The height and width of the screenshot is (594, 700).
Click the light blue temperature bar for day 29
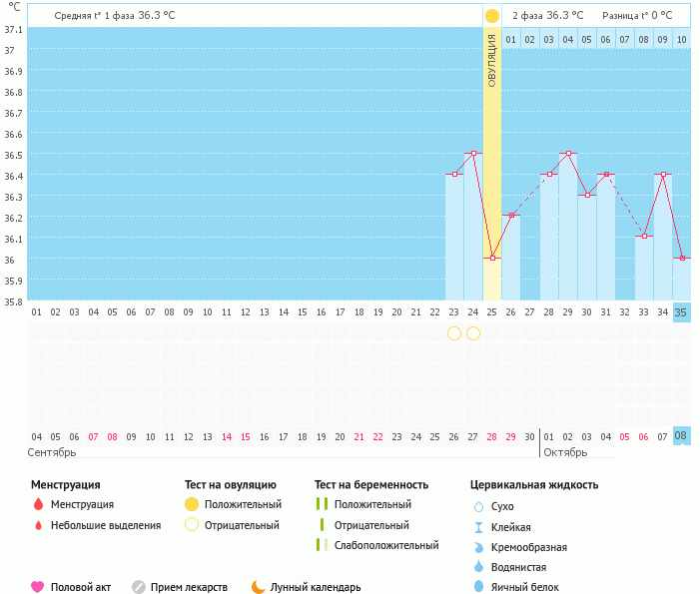coord(567,230)
